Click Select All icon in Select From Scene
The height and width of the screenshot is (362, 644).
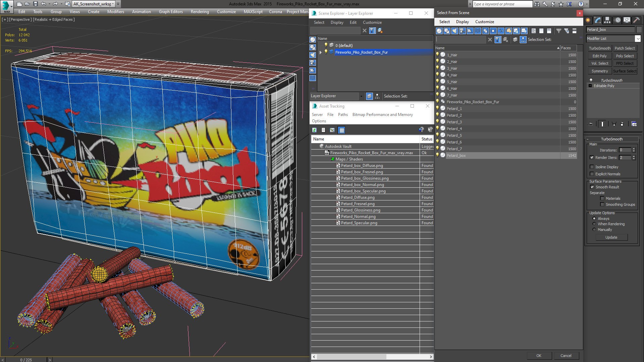(534, 31)
